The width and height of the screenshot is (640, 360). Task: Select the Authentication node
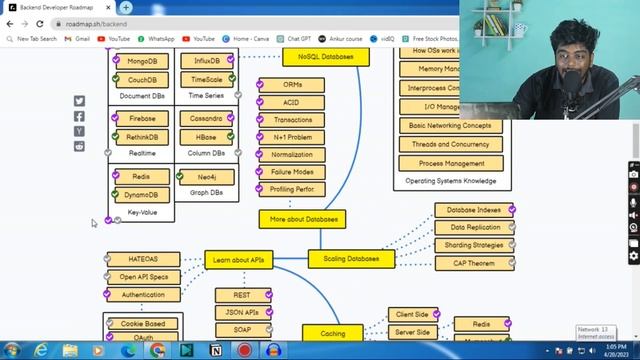click(144, 295)
